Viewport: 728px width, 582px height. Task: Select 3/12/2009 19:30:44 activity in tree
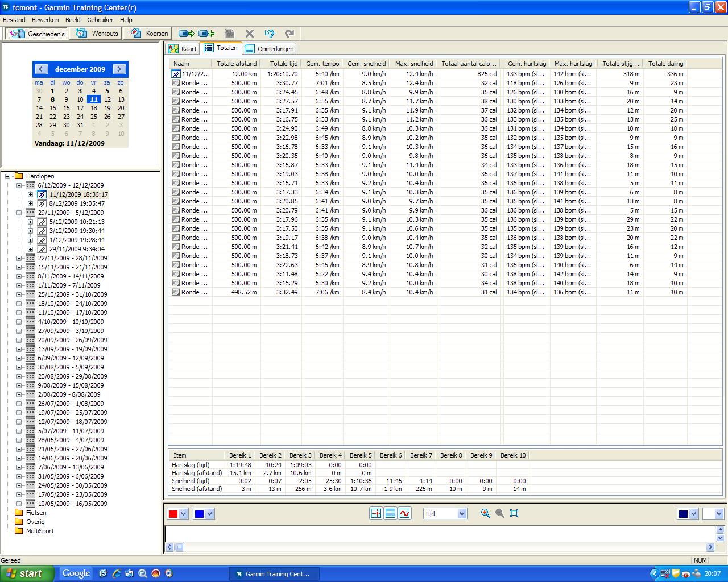point(77,231)
